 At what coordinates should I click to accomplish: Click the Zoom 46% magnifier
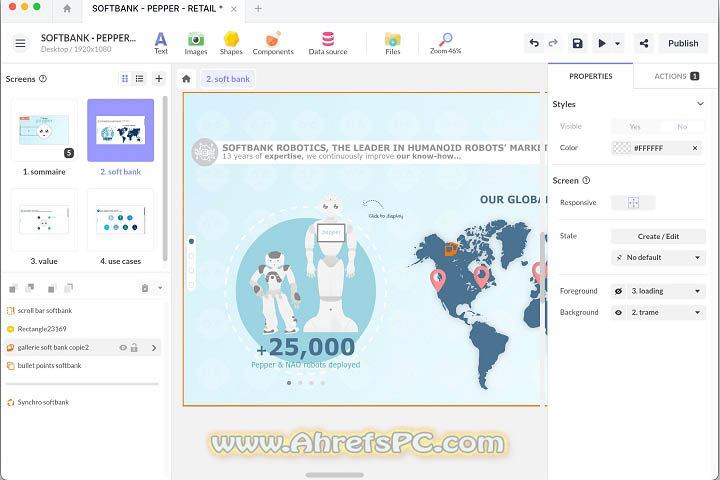(x=445, y=43)
